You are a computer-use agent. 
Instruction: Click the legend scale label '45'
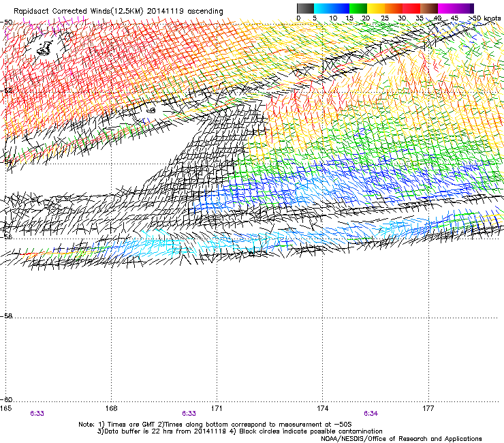(x=454, y=18)
